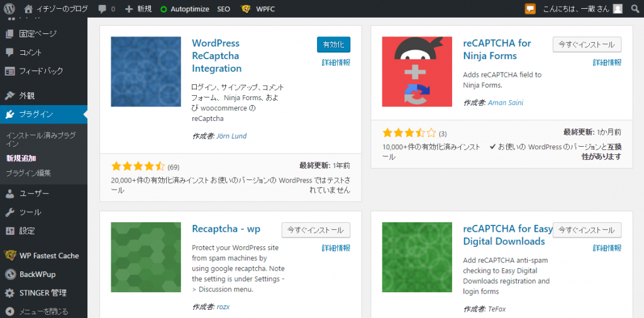The image size is (644, 318).
Task: Open the こんにちは、一蔵 さん account menu
Action: 576,9
